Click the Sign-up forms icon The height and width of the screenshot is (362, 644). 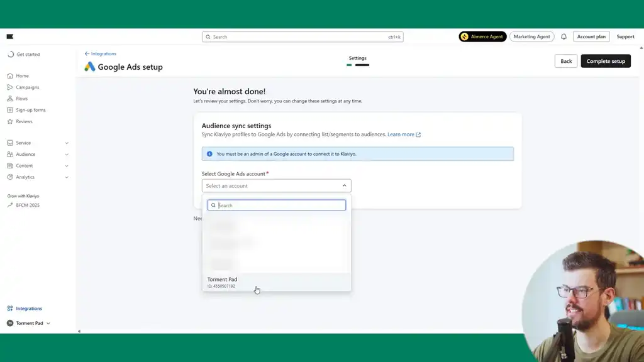pos(9,110)
